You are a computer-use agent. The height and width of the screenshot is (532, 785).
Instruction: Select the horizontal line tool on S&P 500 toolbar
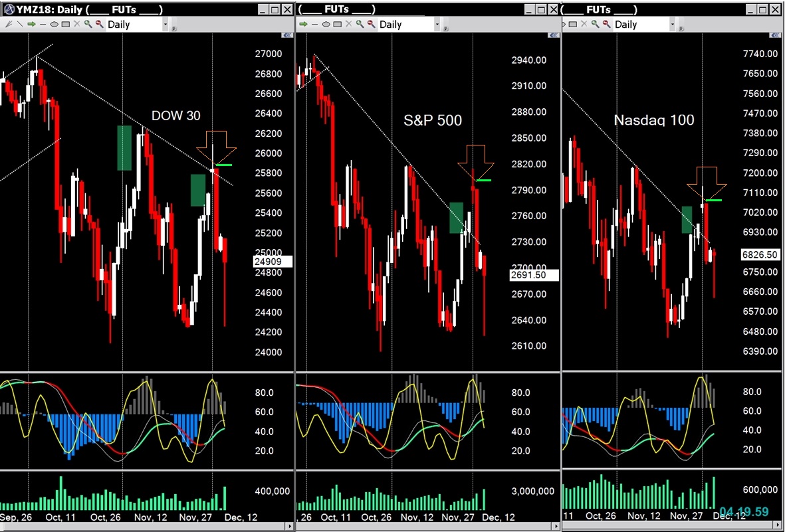coord(314,24)
